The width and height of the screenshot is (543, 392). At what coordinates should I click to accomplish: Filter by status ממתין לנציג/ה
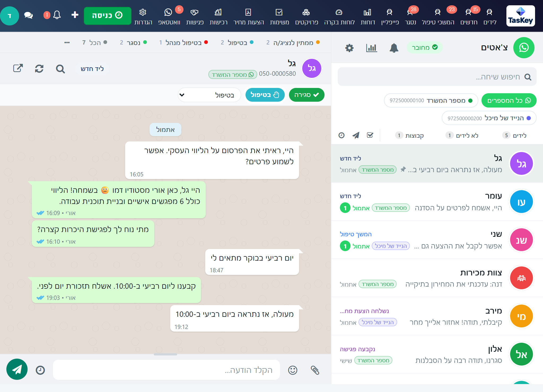tap(293, 43)
